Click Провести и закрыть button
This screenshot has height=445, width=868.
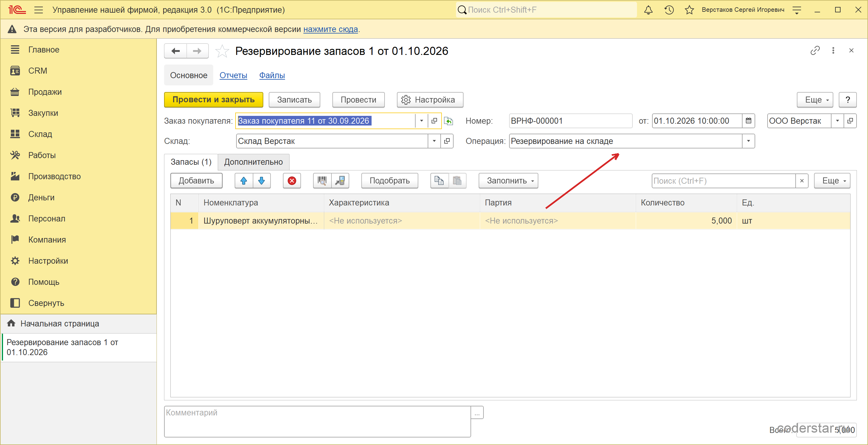[x=213, y=100]
